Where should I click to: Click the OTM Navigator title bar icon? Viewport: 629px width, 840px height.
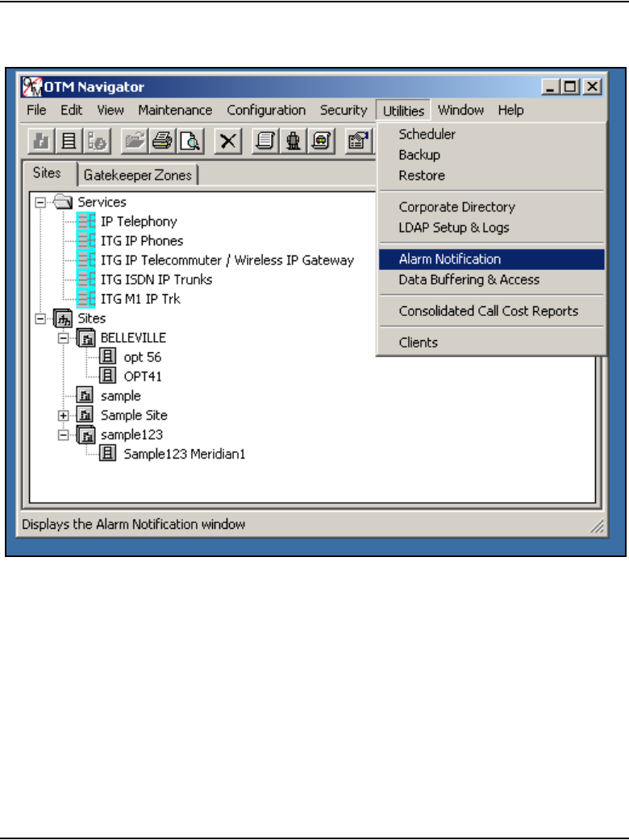pyautogui.click(x=32, y=87)
